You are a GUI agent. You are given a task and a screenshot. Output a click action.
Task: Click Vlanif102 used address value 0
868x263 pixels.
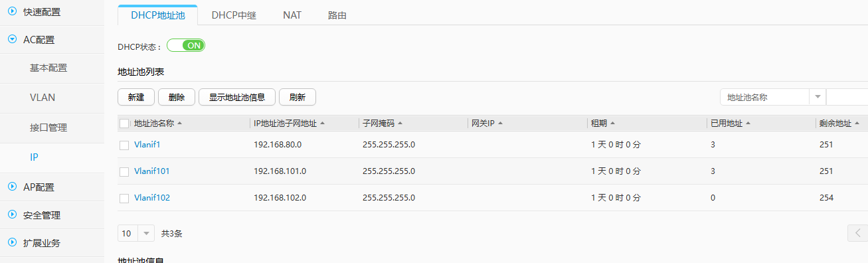click(713, 197)
